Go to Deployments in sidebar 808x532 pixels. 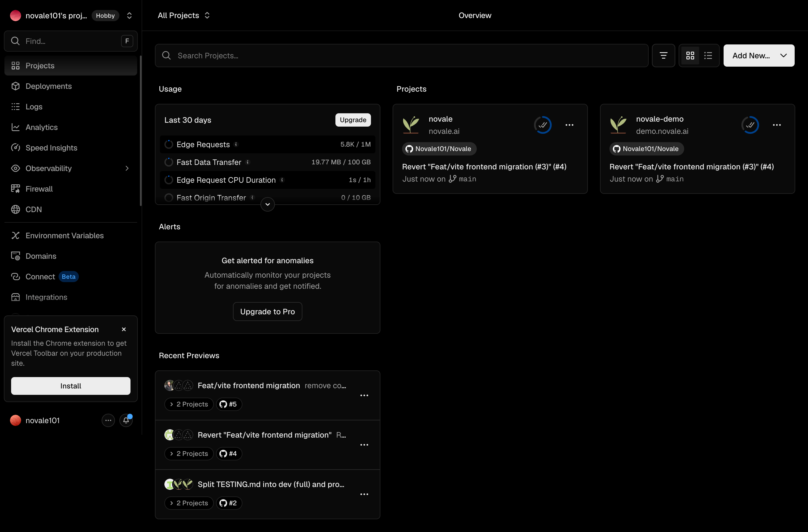[71, 86]
